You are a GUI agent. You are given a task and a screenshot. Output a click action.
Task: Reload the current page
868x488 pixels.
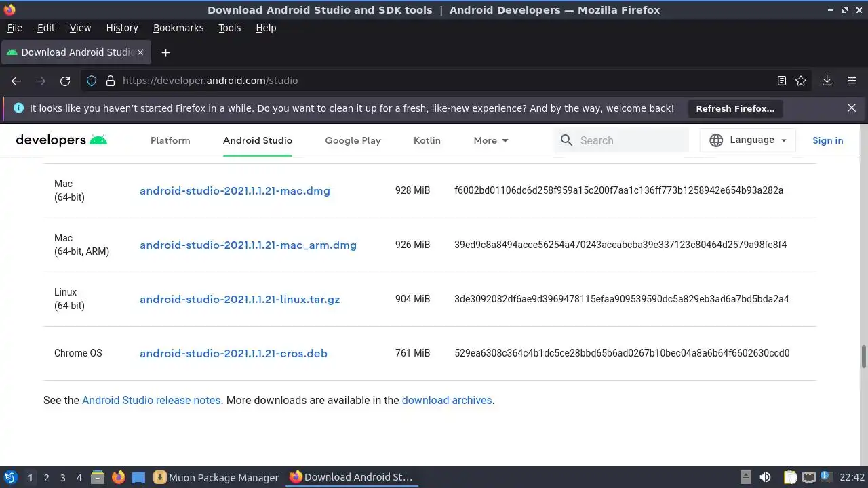(65, 81)
